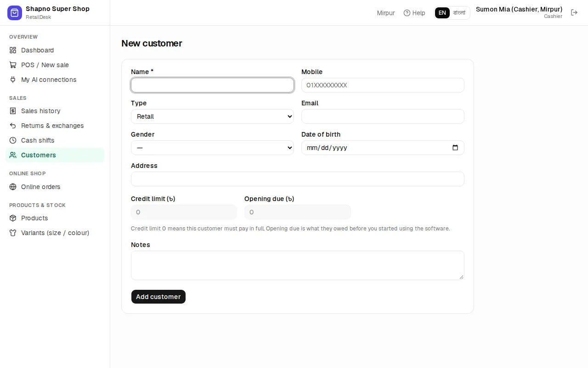Click the POS cart icon

(13, 65)
